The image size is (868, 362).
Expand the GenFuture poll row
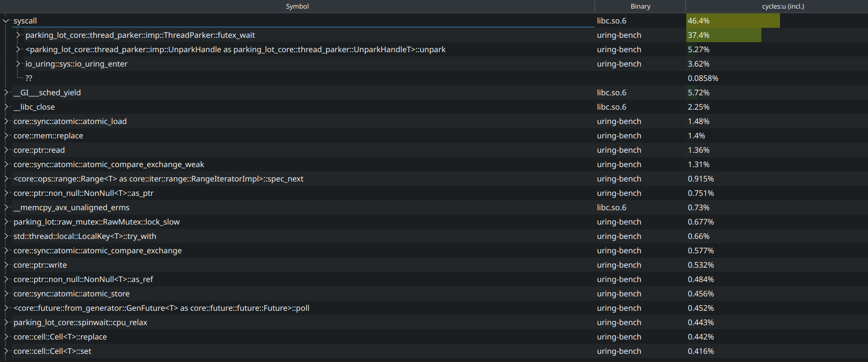click(x=6, y=308)
